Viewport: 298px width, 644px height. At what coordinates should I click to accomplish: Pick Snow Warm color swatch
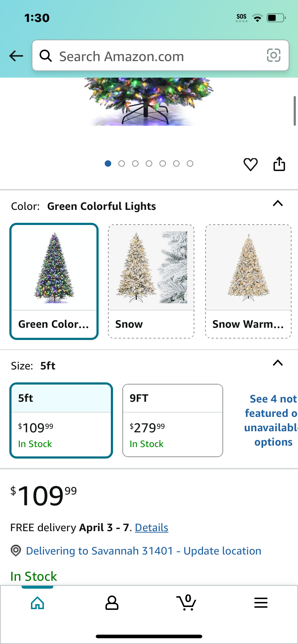(248, 281)
